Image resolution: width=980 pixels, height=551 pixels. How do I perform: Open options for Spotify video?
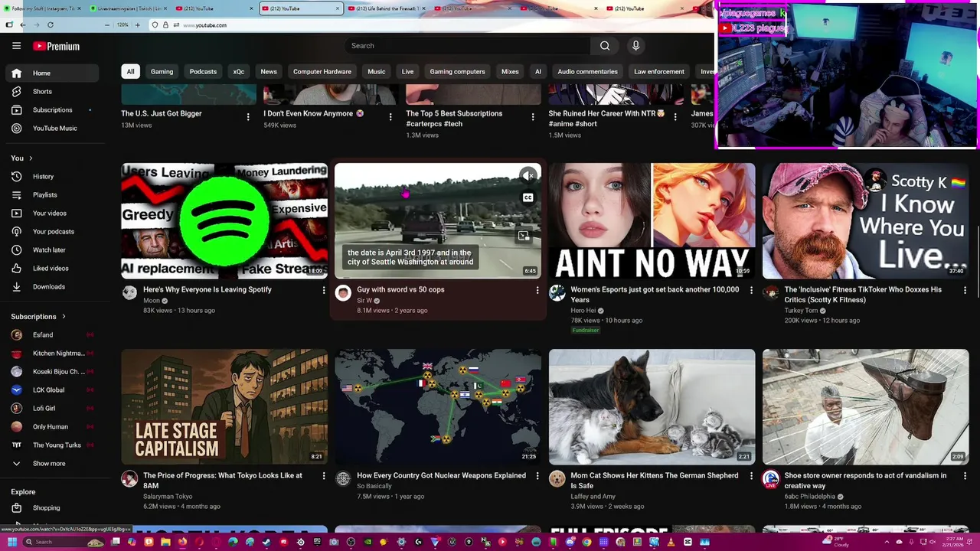[323, 290]
